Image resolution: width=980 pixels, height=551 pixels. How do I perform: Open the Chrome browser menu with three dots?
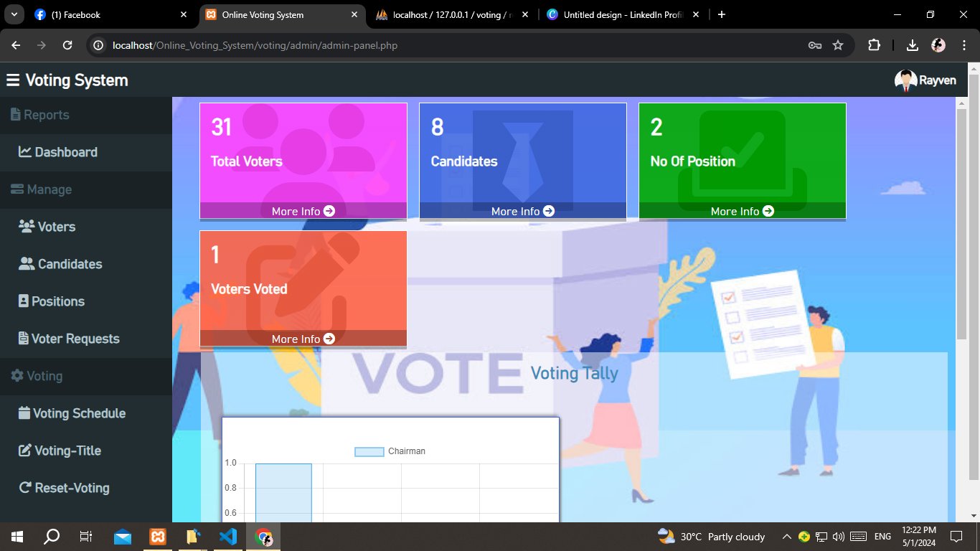tap(963, 44)
